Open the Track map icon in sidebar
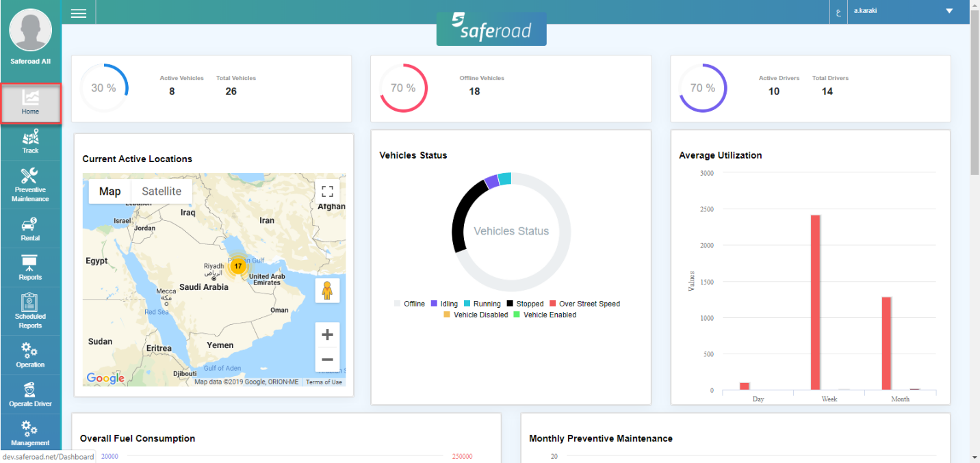Image resolution: width=980 pixels, height=463 pixels. pyautogui.click(x=30, y=137)
